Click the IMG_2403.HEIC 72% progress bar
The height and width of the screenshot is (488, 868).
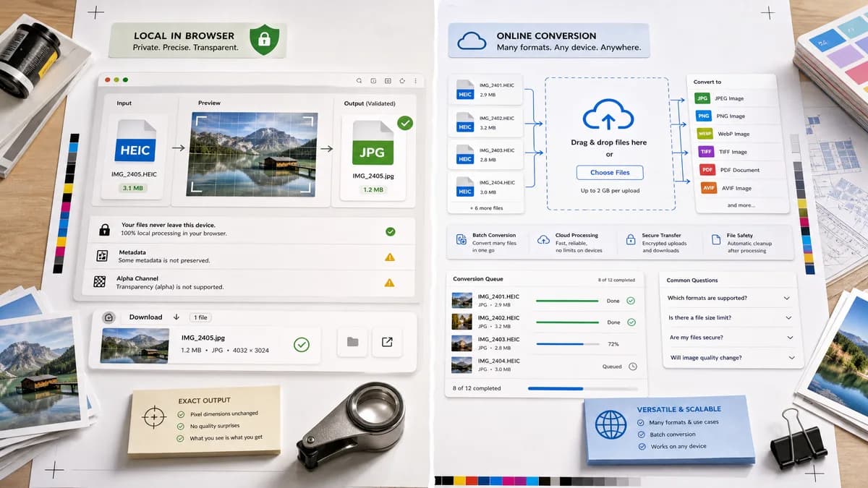(566, 344)
